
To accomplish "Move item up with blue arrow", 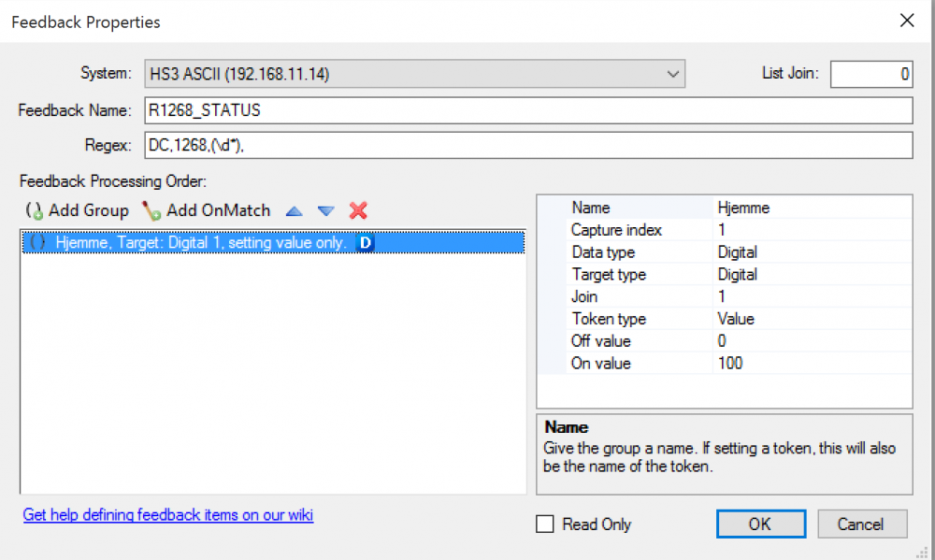I will coord(295,211).
